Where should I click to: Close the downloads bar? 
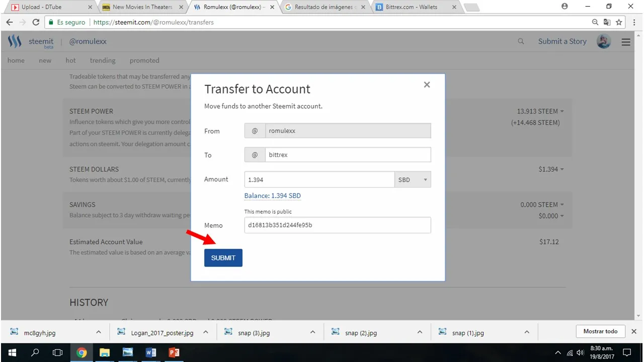(x=634, y=331)
